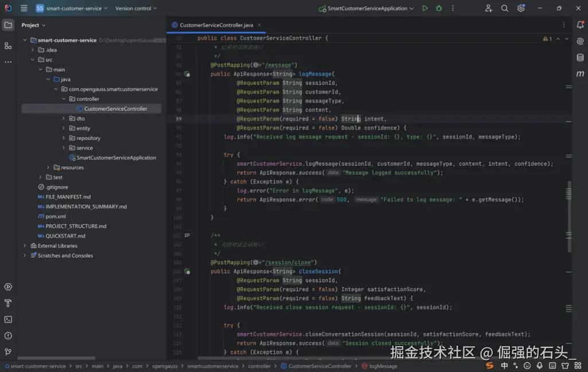Open the Search Everywhere magnifier
This screenshot has width=588, height=372.
(x=505, y=9)
